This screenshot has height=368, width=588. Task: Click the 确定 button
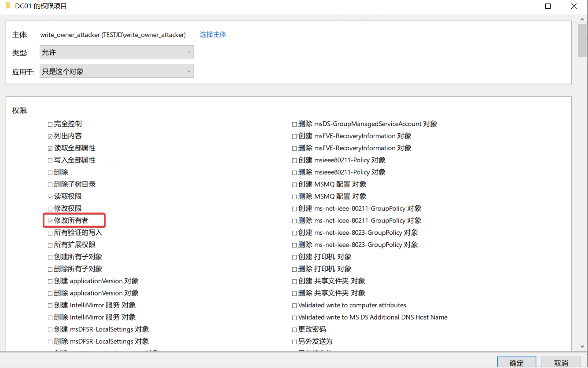coord(517,363)
